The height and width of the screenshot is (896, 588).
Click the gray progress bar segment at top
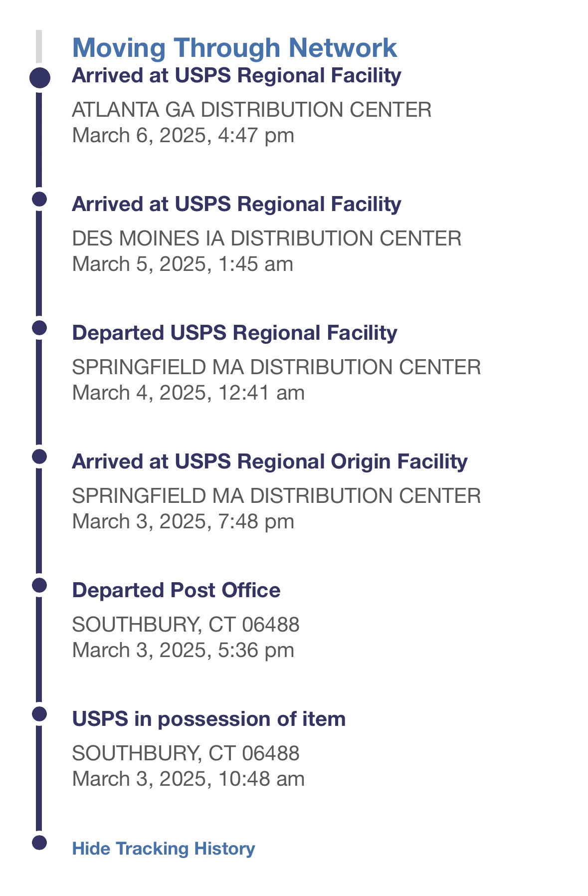[x=39, y=46]
